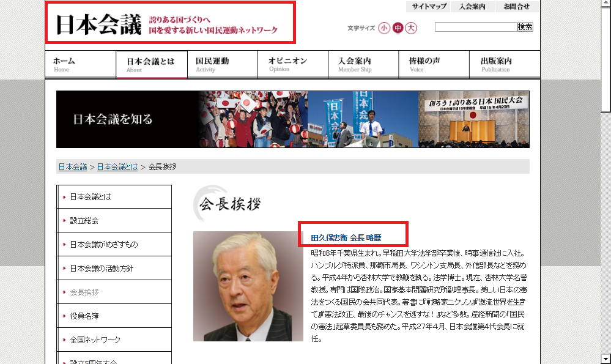The width and height of the screenshot is (611, 364).
Task: Open sidebar item 役員名簿
Action: click(x=114, y=316)
